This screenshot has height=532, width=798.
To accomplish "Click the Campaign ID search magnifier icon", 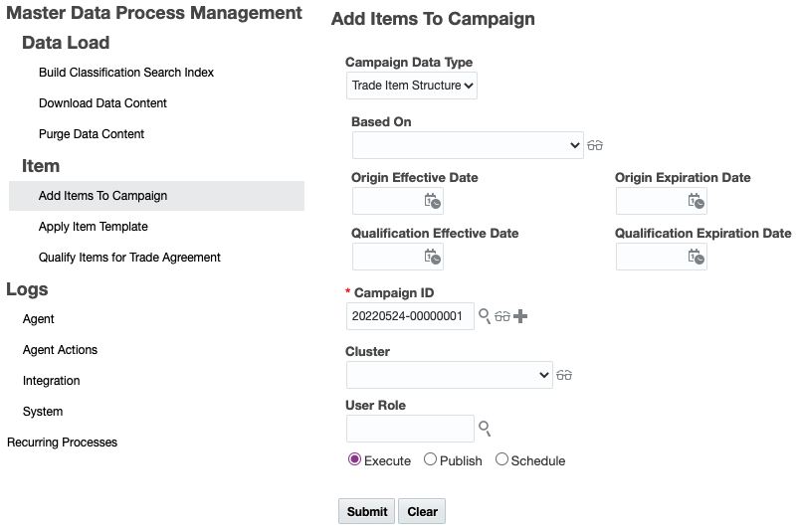I will [485, 316].
